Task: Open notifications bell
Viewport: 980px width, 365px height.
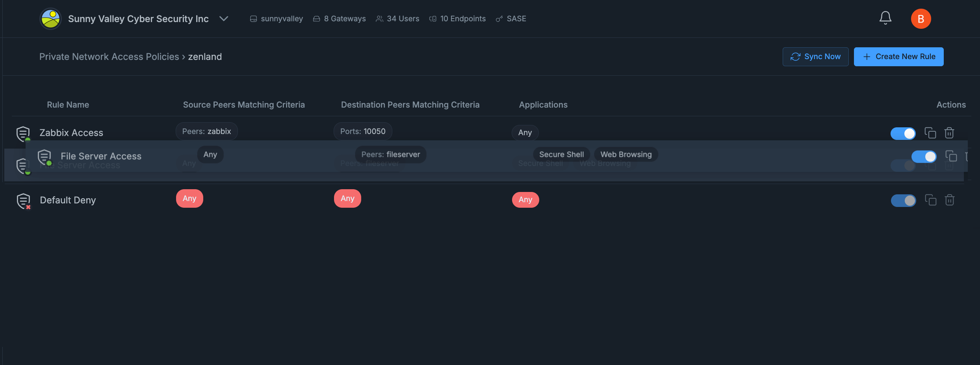Action: [885, 17]
